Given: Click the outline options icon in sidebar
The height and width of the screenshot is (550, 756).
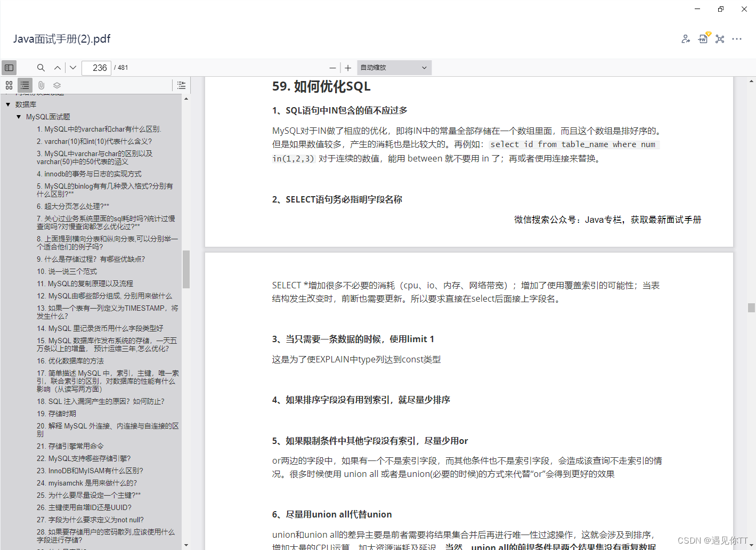Looking at the screenshot, I should point(181,85).
